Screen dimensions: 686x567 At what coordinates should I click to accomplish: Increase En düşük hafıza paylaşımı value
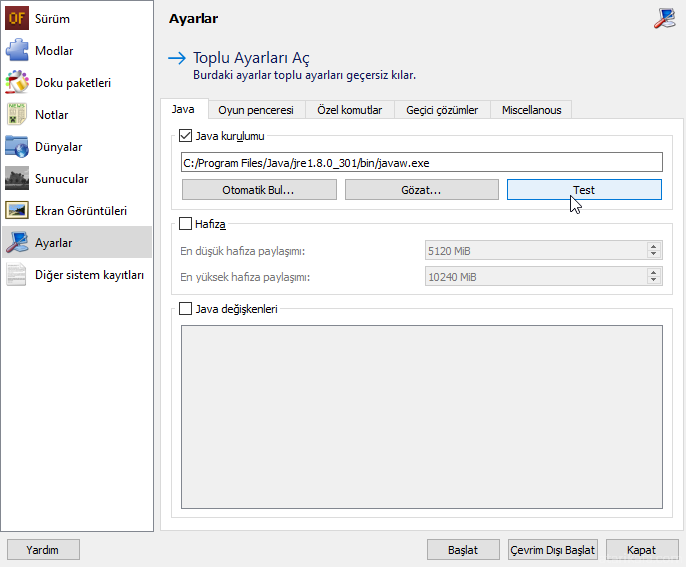click(x=654, y=247)
